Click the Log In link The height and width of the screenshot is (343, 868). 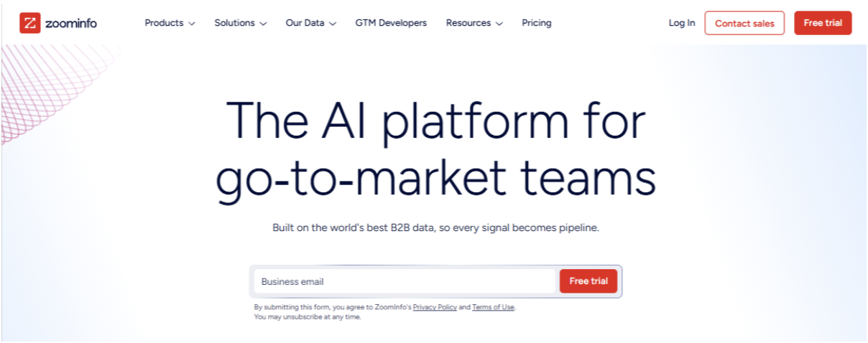pos(682,23)
